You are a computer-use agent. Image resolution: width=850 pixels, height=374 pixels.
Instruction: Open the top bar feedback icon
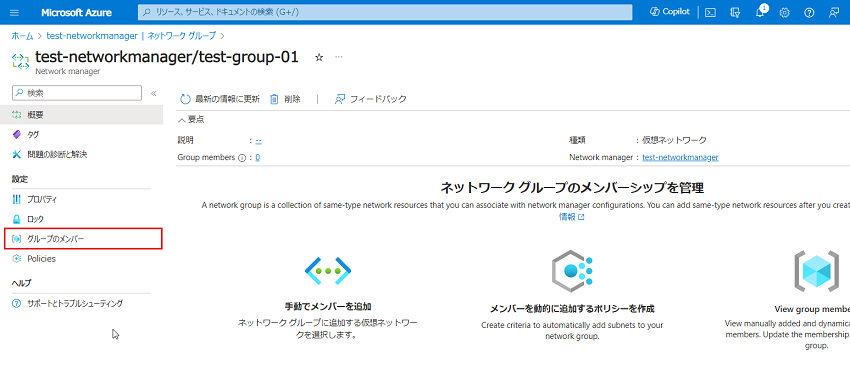pyautogui.click(x=834, y=12)
